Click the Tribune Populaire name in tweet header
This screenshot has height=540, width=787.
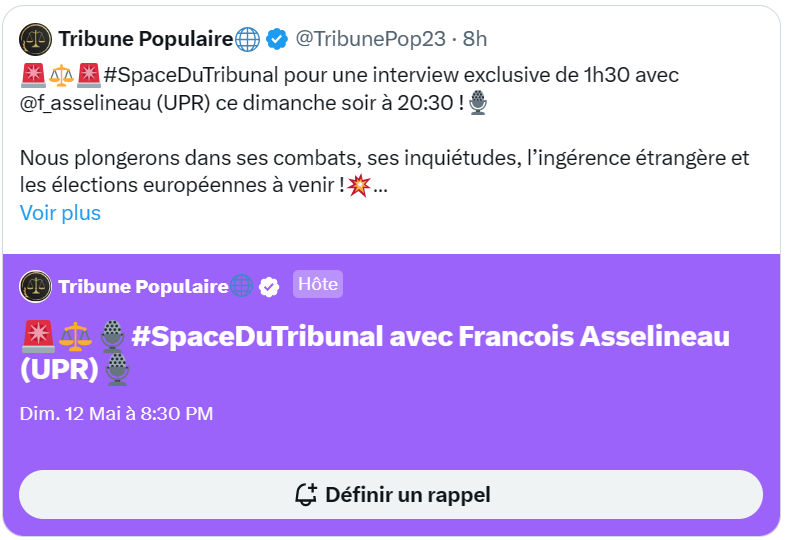pos(146,39)
